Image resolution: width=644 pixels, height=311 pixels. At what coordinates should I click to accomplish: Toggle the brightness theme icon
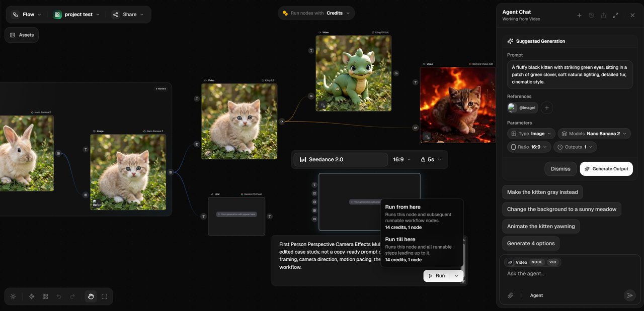click(x=13, y=296)
